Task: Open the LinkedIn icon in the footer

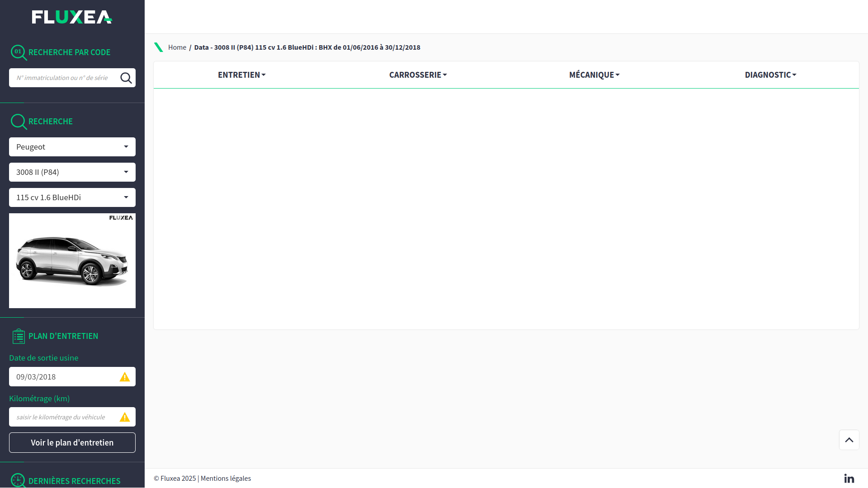Action: coord(849,479)
